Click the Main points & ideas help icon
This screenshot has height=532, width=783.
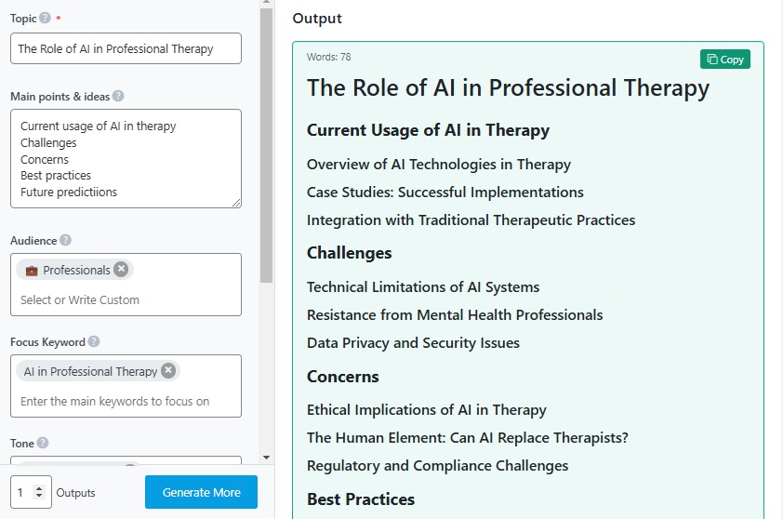[x=118, y=96]
